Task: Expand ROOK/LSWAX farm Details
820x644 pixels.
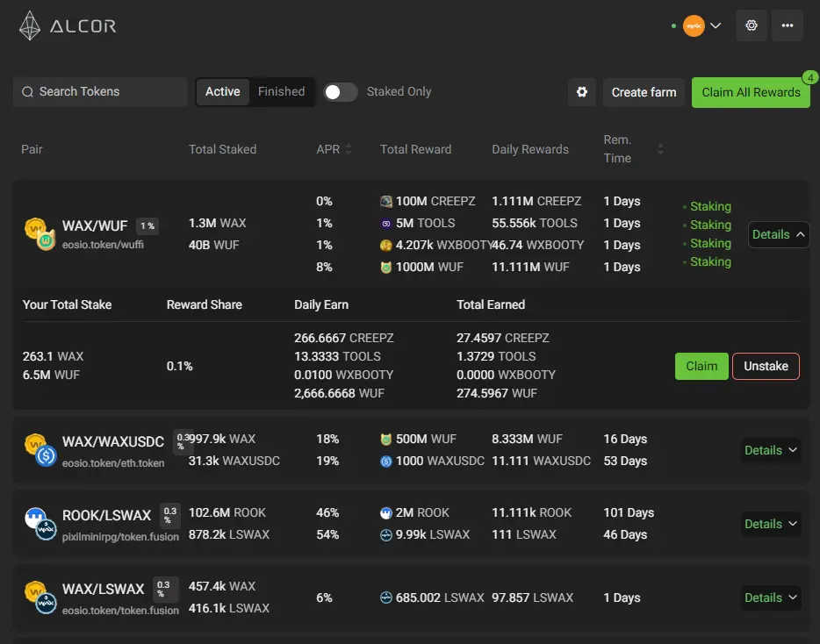Action: (771, 524)
